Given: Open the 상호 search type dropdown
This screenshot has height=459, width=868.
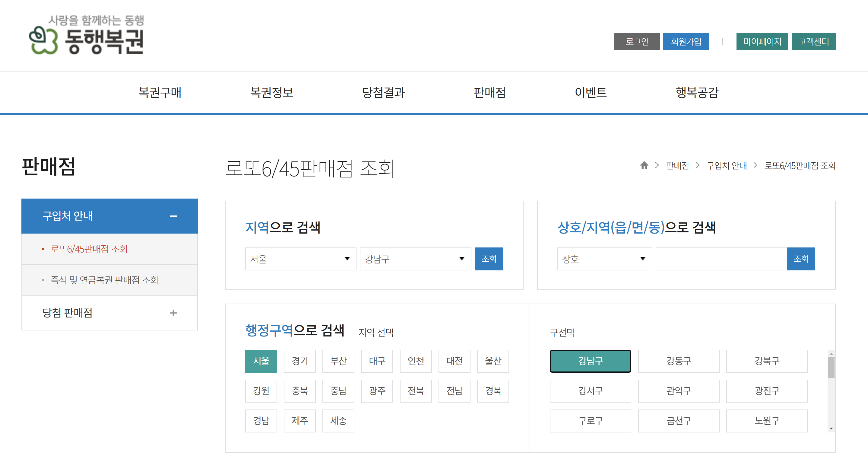Looking at the screenshot, I should [604, 259].
